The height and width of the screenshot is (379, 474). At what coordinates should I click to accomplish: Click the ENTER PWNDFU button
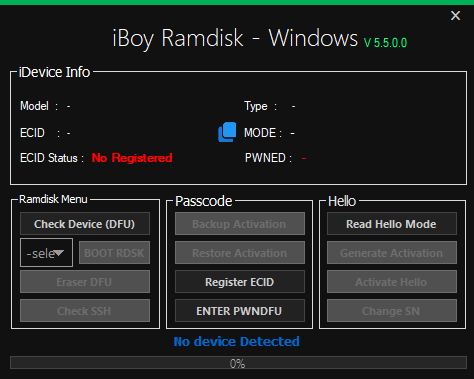tap(240, 311)
